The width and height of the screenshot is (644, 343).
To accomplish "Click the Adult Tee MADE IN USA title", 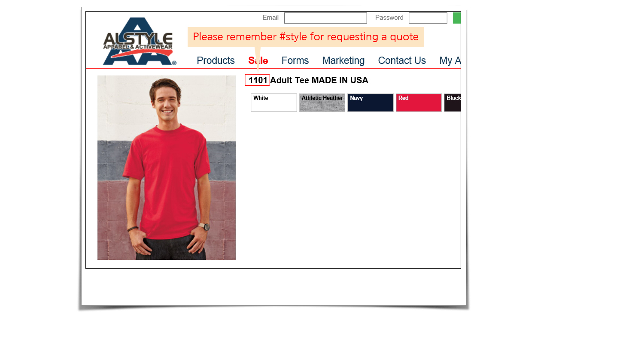I will point(319,80).
